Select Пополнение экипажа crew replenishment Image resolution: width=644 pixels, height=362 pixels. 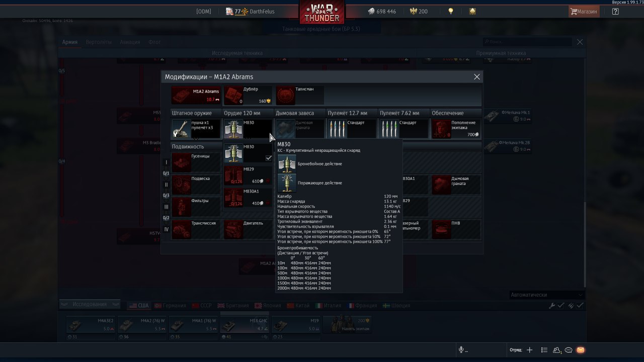pos(456,128)
